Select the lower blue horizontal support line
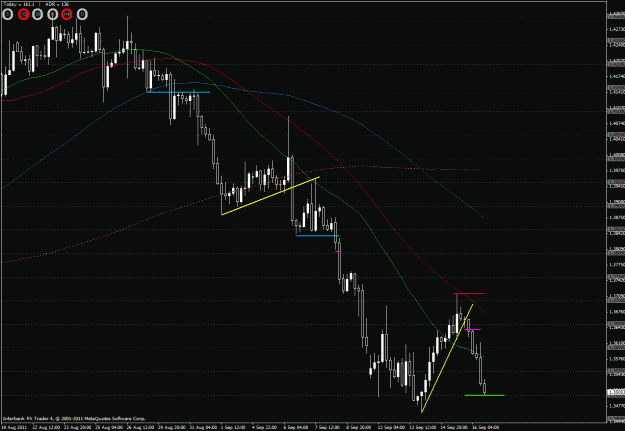Image resolution: width=625 pixels, height=431 pixels. pos(318,236)
